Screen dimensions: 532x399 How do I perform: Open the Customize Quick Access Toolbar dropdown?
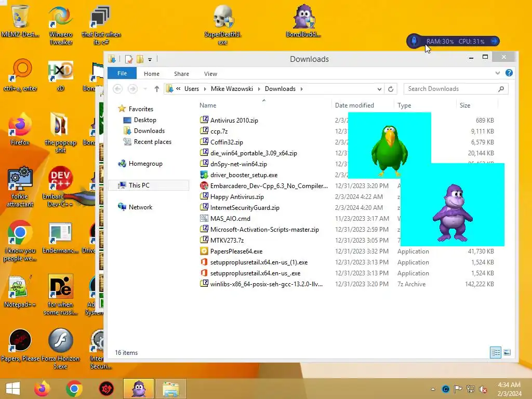(x=150, y=60)
